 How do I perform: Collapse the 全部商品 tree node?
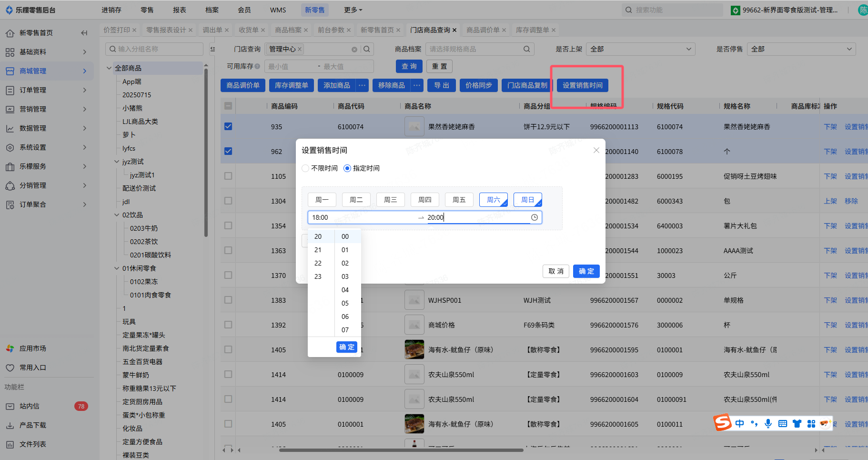(109, 68)
